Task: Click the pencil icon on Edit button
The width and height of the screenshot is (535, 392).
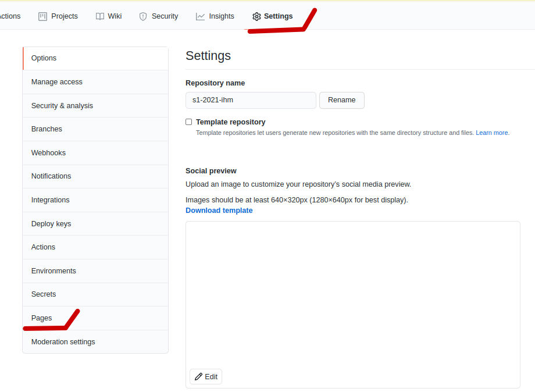Action: [199, 377]
